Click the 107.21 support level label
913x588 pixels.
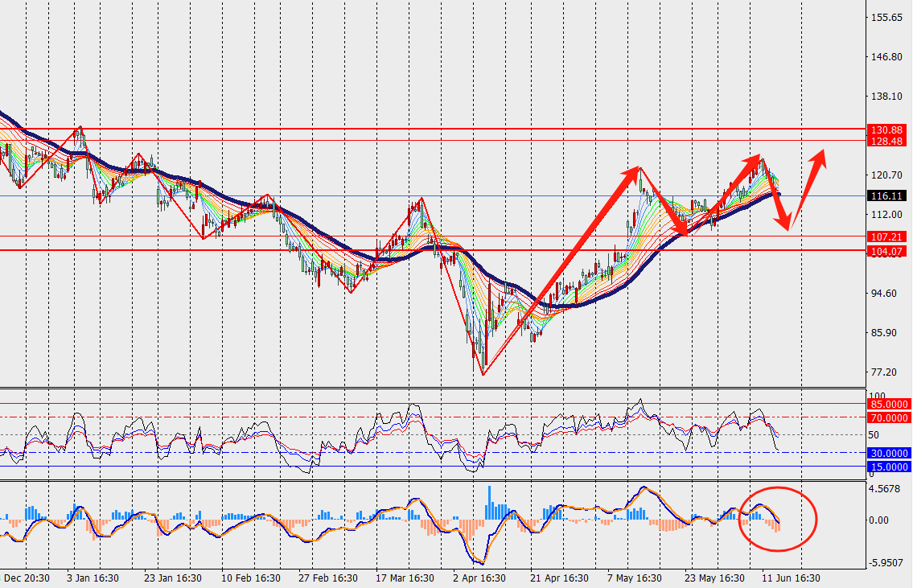886,236
